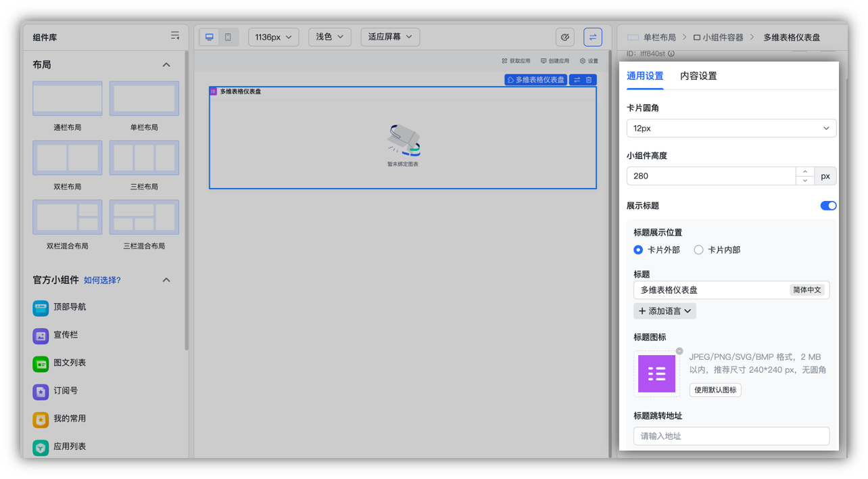The width and height of the screenshot is (868, 479).
Task: Select the 双栏混合布局 layout thumbnail
Action: [68, 217]
